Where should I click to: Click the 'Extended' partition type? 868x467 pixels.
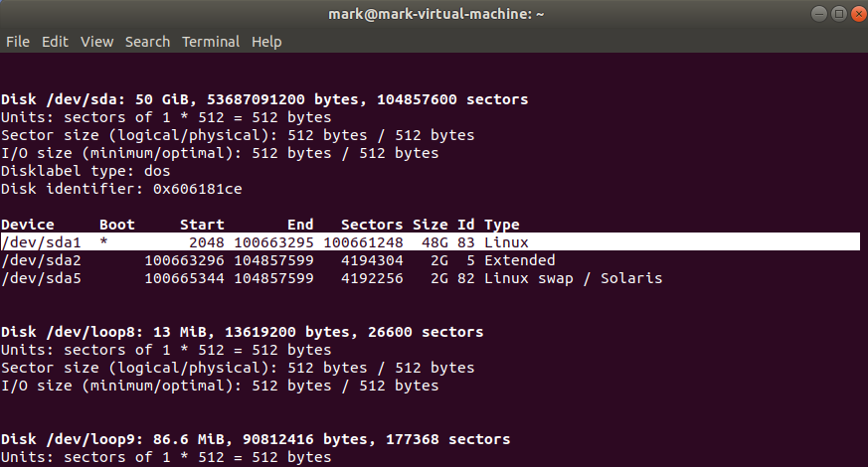[520, 260]
